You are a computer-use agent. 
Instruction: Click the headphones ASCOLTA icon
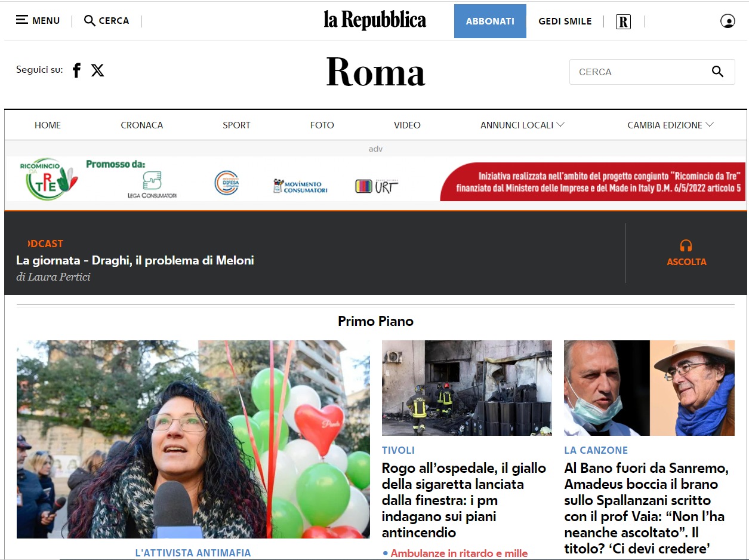click(686, 245)
